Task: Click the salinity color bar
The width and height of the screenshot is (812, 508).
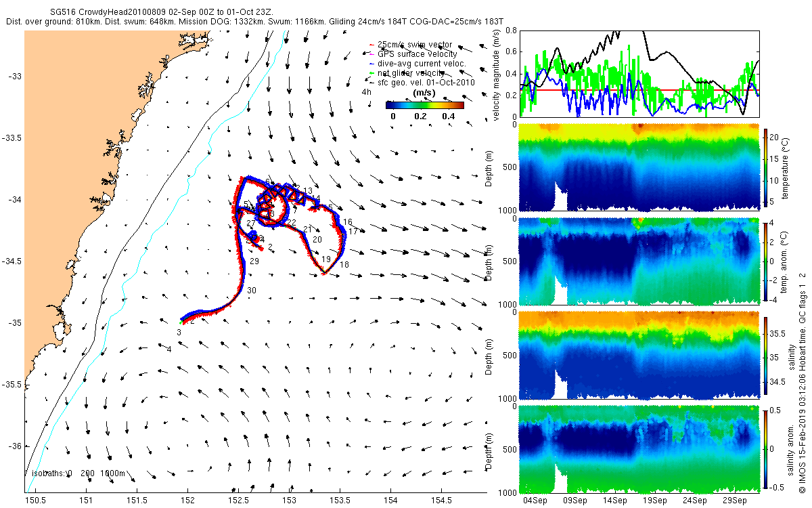Action: pos(765,354)
